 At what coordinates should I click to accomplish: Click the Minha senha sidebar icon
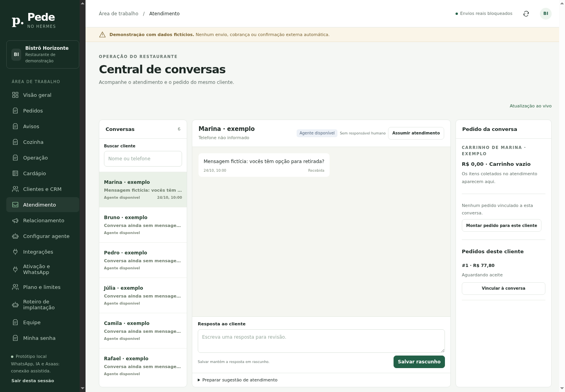point(15,338)
